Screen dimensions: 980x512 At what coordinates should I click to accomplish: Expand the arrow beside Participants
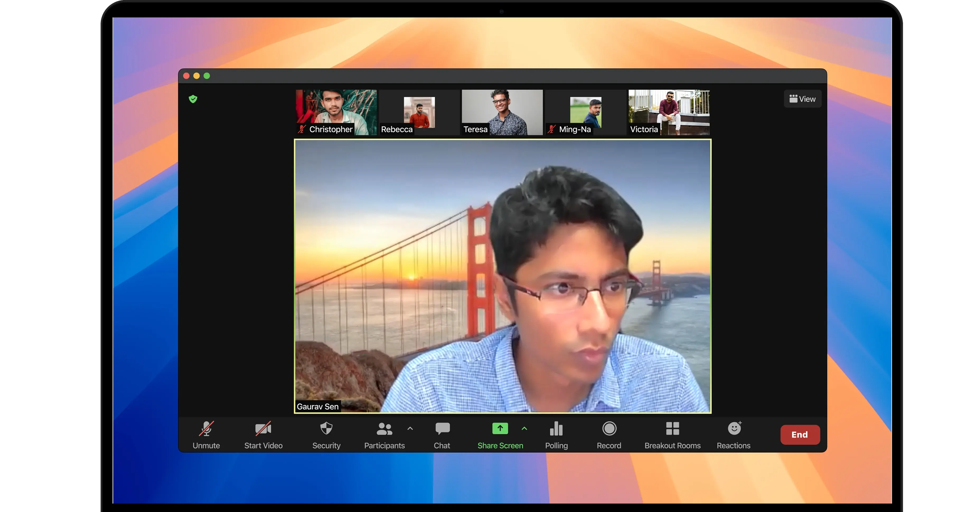[410, 428]
